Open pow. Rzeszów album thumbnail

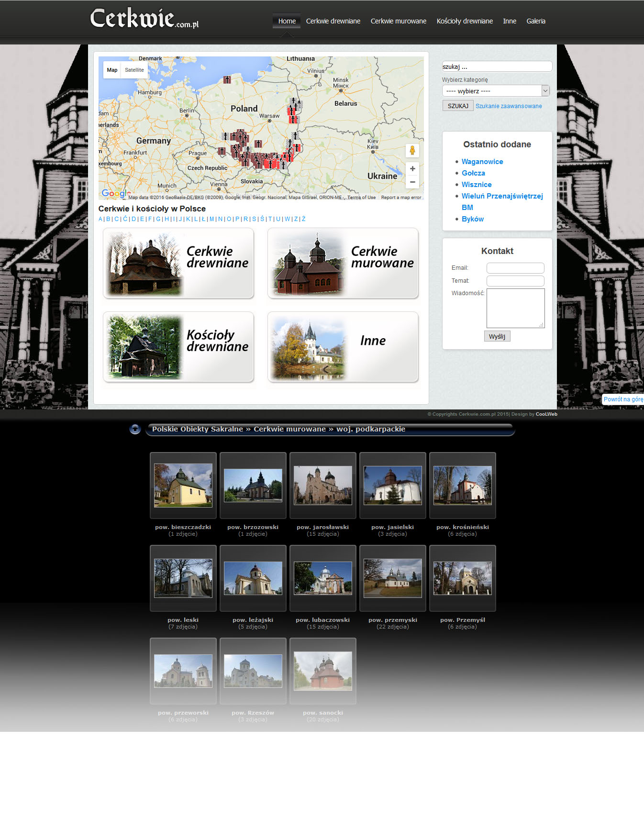click(x=253, y=671)
